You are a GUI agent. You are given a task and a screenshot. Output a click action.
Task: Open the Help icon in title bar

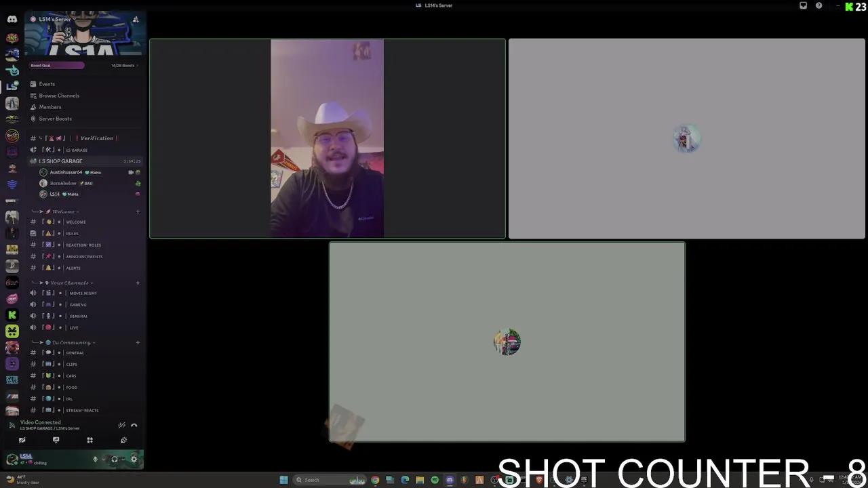point(819,5)
